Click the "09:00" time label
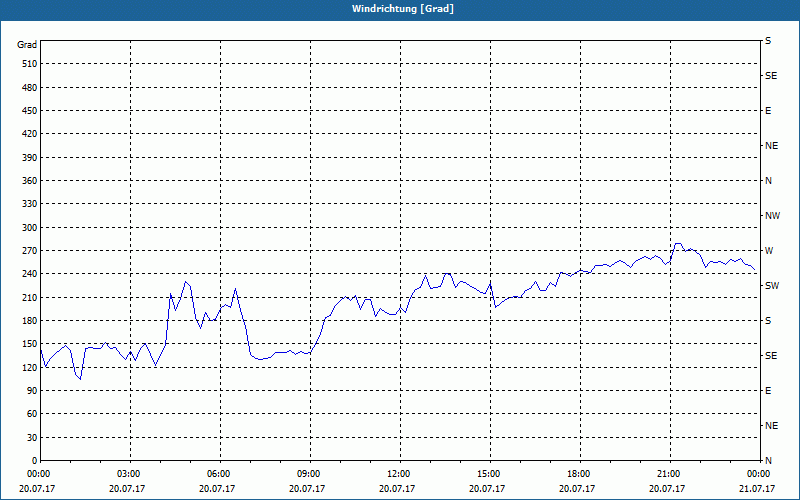This screenshot has height=500, width=800. 310,474
